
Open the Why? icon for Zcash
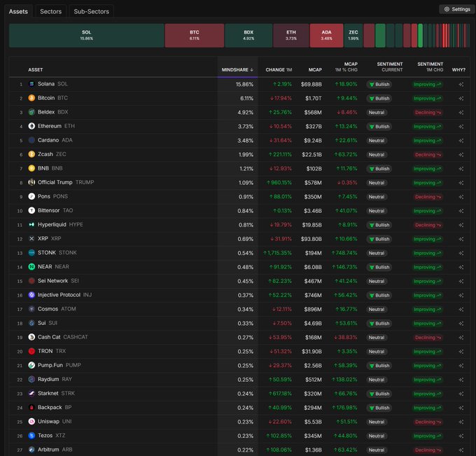coord(461,155)
